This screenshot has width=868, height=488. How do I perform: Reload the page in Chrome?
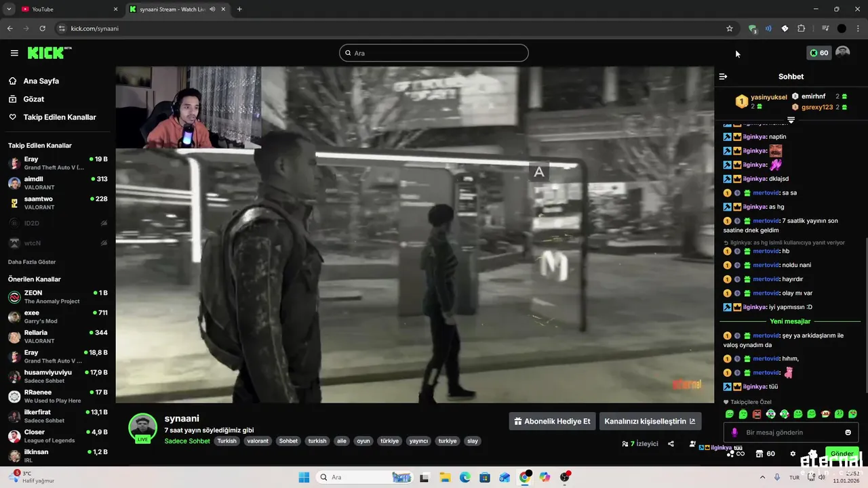pos(42,28)
